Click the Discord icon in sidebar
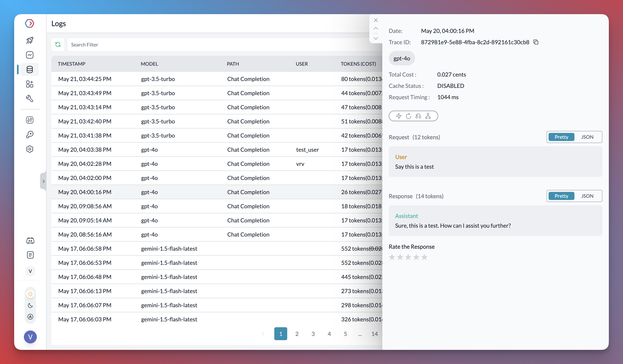 tap(30, 241)
